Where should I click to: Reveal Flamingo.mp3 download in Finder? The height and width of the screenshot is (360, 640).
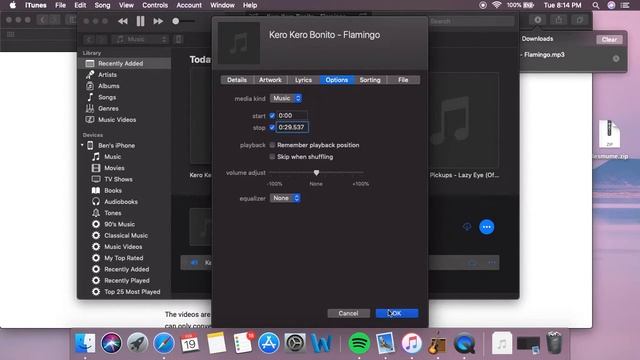click(x=616, y=59)
